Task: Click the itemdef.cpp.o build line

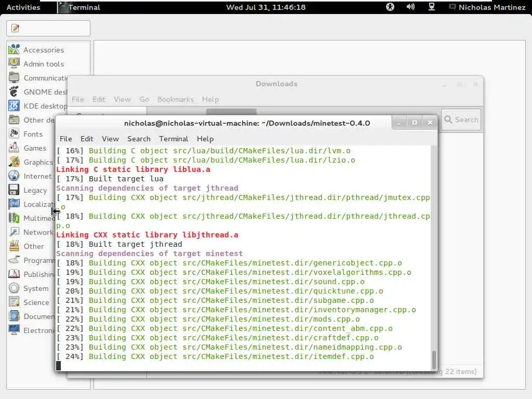Action: (x=215, y=356)
